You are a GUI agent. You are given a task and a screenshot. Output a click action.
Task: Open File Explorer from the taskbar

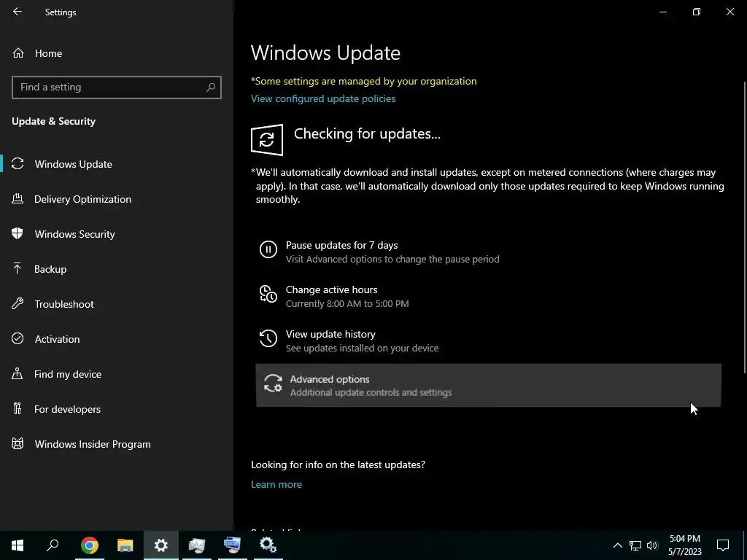125,545
